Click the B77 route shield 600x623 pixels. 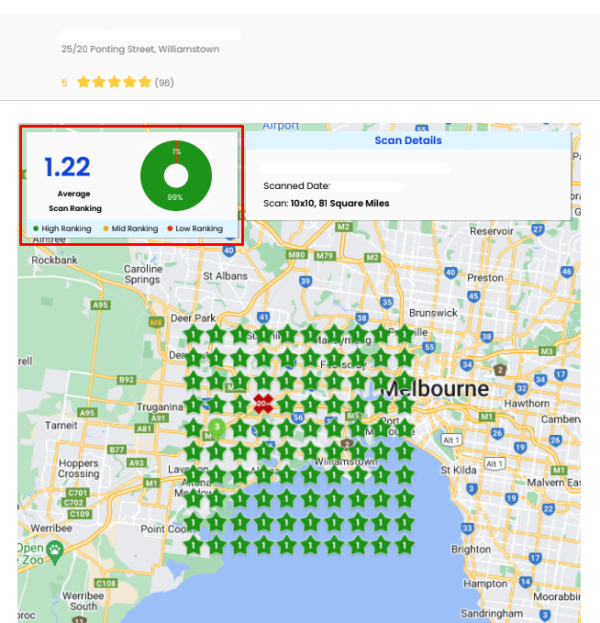click(117, 450)
